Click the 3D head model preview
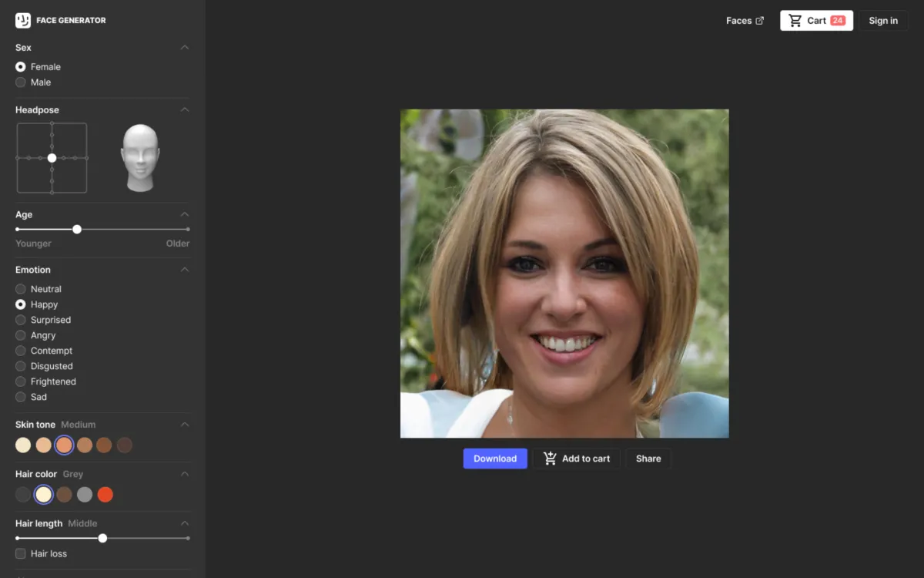 [x=140, y=158]
